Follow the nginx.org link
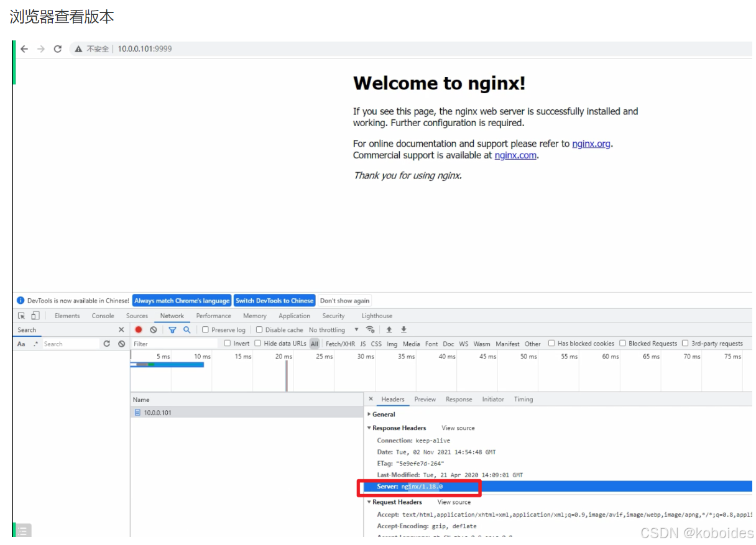Screen dimensions: 756x545 click(591, 144)
